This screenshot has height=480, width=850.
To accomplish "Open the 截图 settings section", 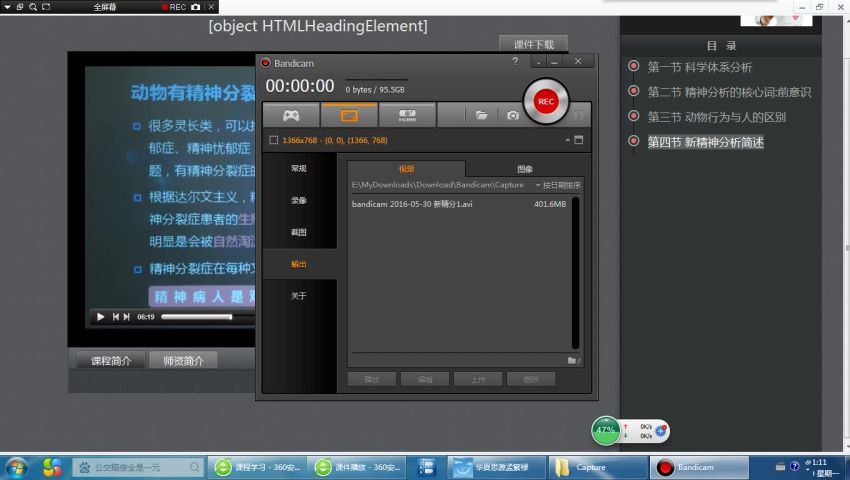I will click(299, 232).
